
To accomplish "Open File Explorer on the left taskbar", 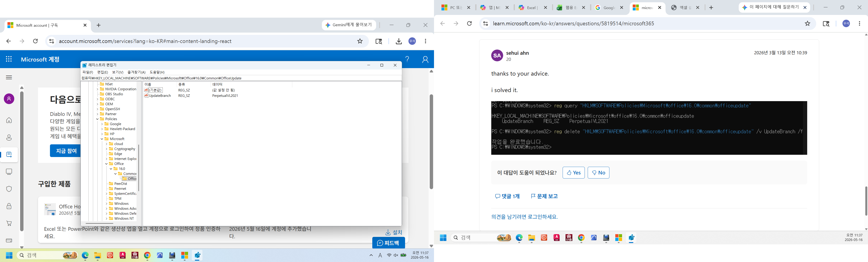I will pos(97,256).
